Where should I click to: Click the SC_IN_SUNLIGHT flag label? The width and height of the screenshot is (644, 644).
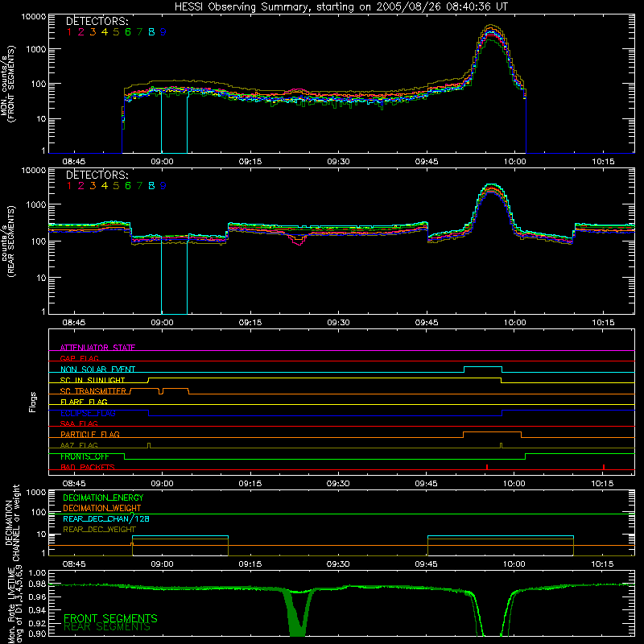click(x=93, y=380)
